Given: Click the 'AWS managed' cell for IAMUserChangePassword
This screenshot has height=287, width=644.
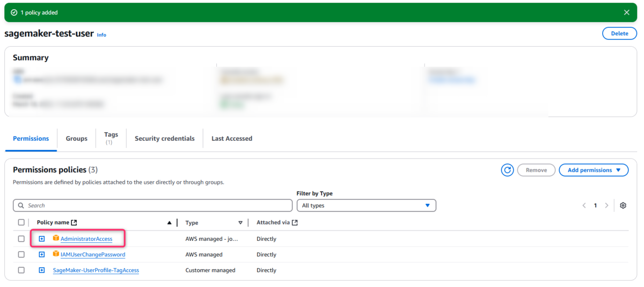Looking at the screenshot, I should click(x=204, y=254).
